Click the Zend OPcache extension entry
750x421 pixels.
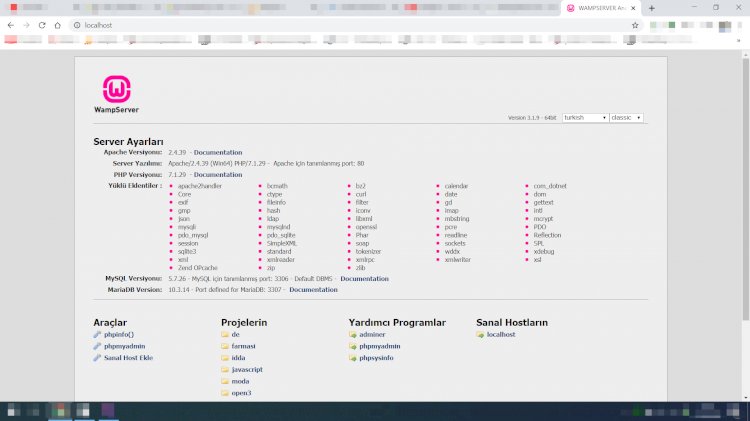198,268
